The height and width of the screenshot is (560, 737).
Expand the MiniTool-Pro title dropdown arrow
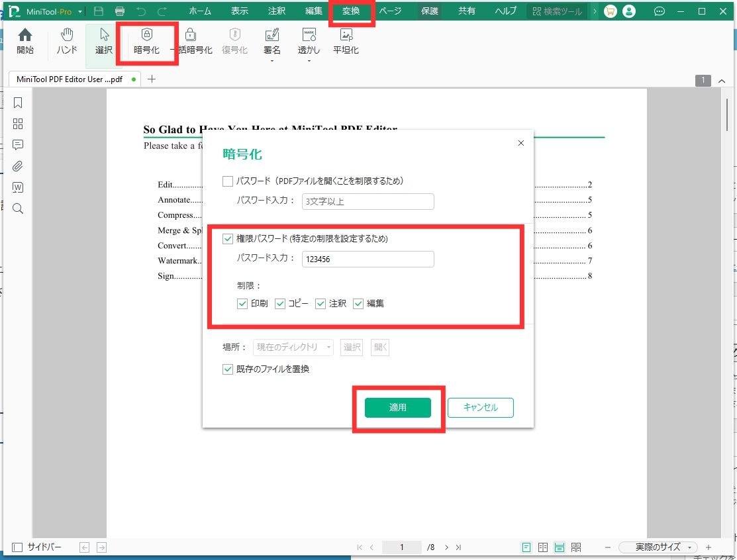pos(80,12)
